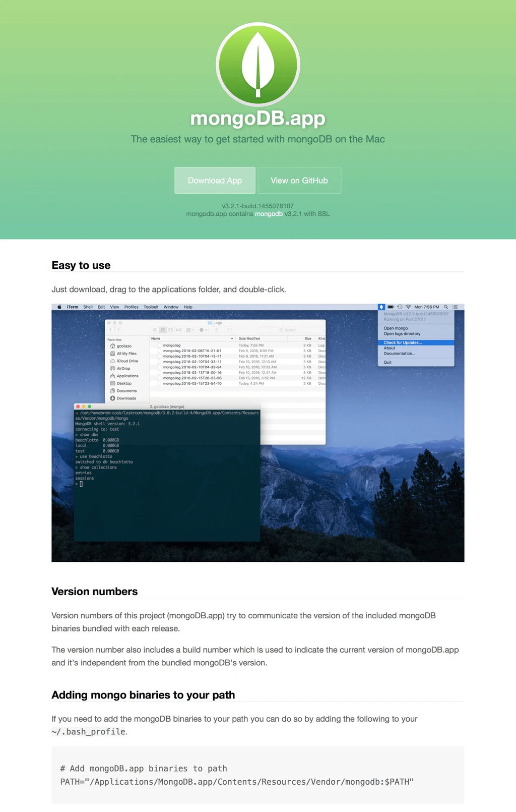Viewport: 516px width, 812px height.
Task: Click the Finder forward arrow
Action: pos(118,330)
